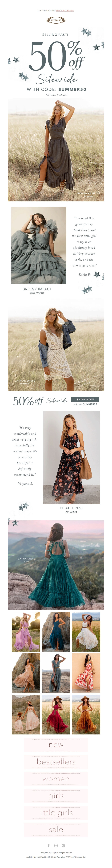Image resolution: width=112 pixels, height=868 pixels.
Task: Open the Pinterest icon link
Action: [x=63, y=845]
